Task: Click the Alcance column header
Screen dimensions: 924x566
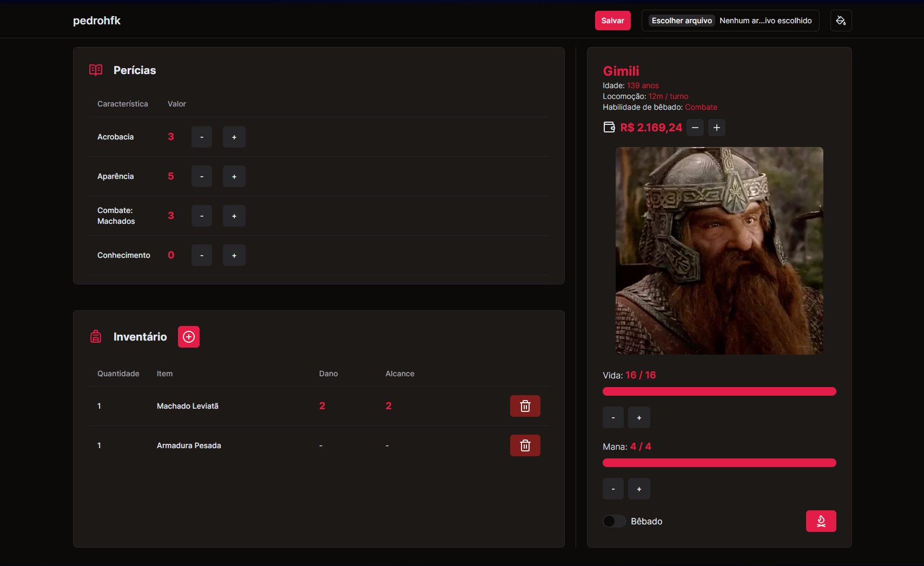Action: (x=400, y=374)
